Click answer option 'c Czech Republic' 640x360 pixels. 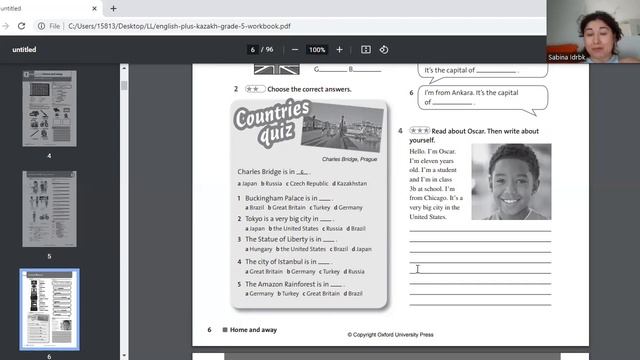tap(307, 184)
